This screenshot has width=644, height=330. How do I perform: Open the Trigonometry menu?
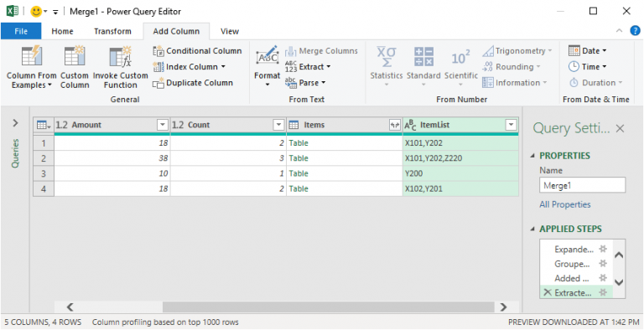pos(517,51)
